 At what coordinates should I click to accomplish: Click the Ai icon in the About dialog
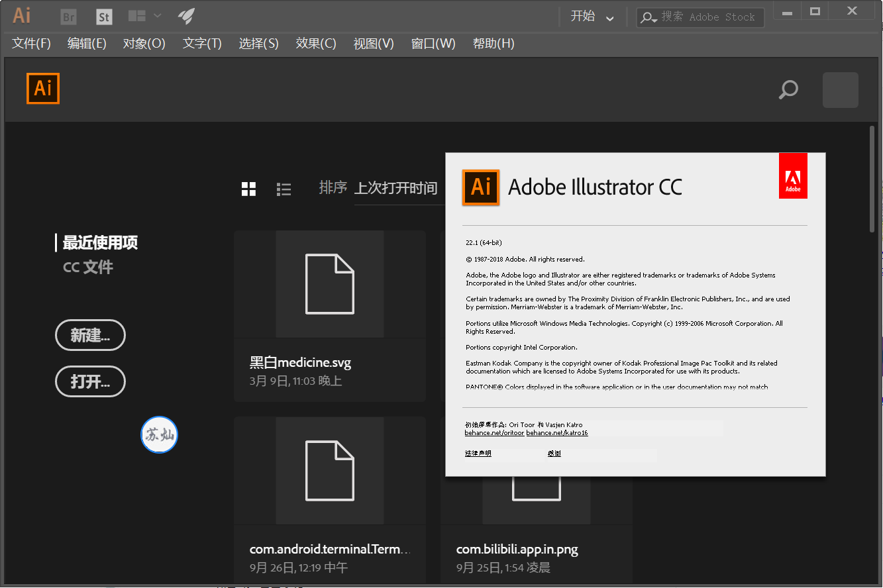[481, 187]
